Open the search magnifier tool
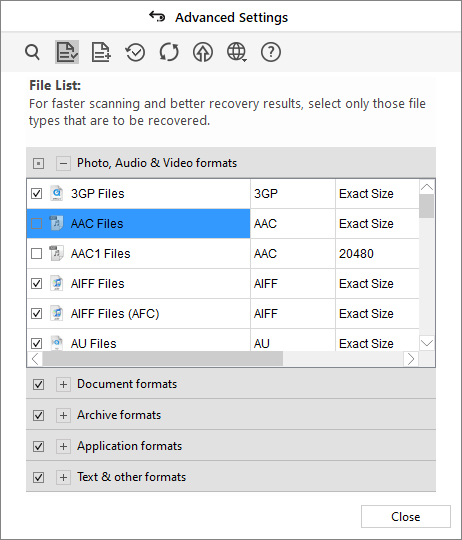Screen dimensions: 462x540 33,52
